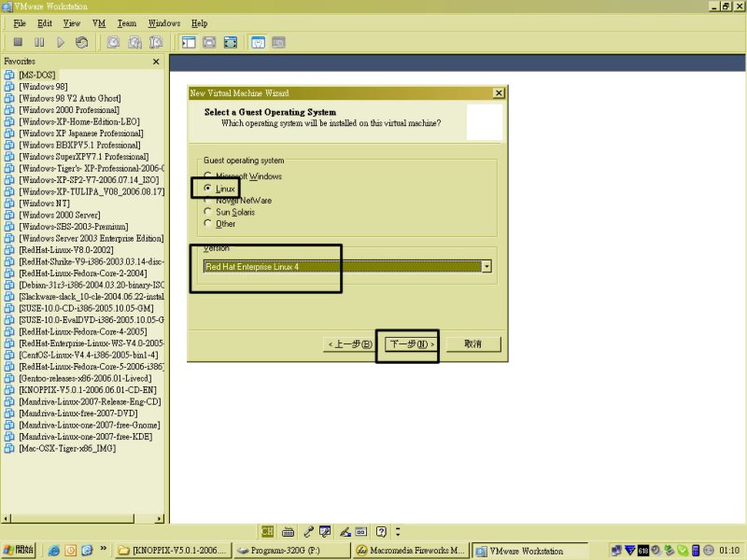The image size is (747, 560).
Task: Select [Mac-OSX-Tiger-x86_IMG] favorite
Action: click(67, 448)
